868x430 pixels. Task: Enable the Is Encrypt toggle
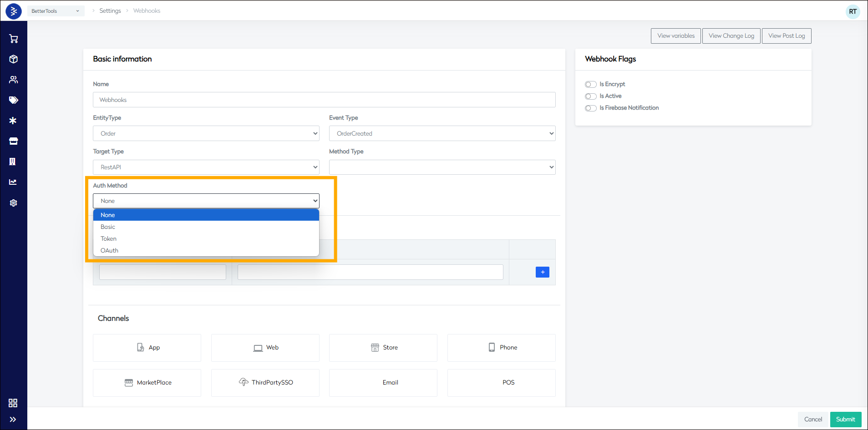coord(590,84)
